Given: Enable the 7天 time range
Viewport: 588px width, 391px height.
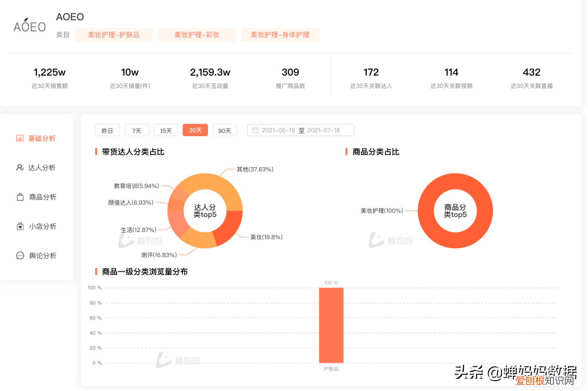Looking at the screenshot, I should pyautogui.click(x=137, y=130).
